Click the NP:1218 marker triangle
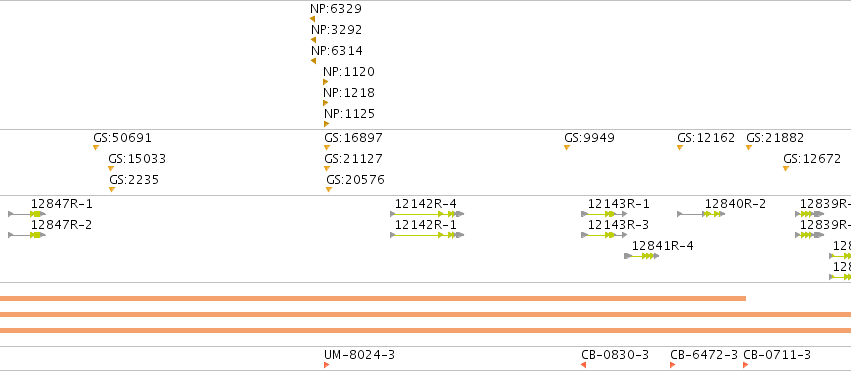Screen dimensions: 851x371 click(325, 103)
